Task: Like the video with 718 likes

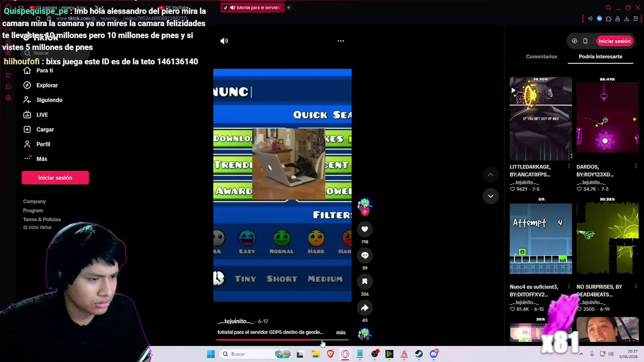Action: coord(365,229)
